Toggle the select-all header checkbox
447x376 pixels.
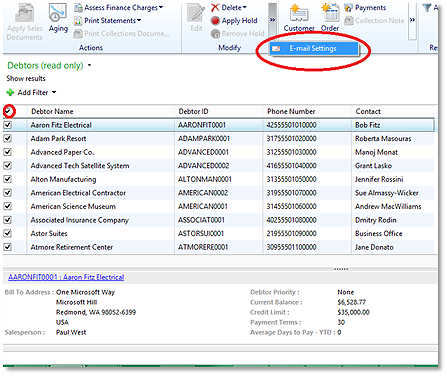coord(8,111)
